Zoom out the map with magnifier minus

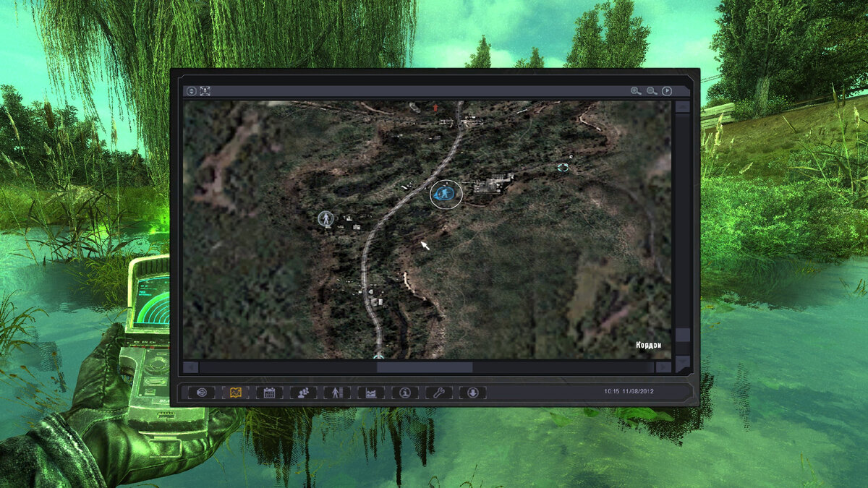point(652,91)
